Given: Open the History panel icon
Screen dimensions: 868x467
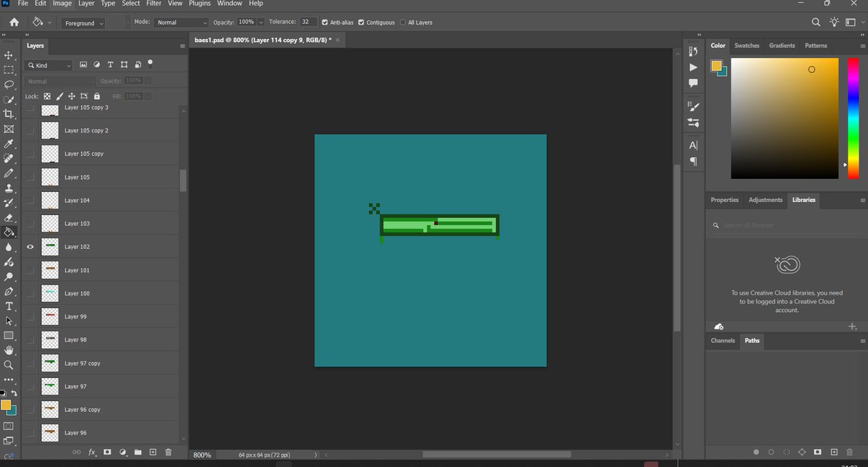Looking at the screenshot, I should point(693,51).
